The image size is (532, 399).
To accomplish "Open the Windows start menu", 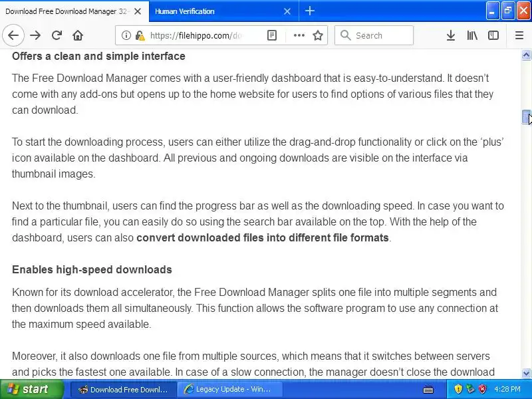I will point(32,389).
